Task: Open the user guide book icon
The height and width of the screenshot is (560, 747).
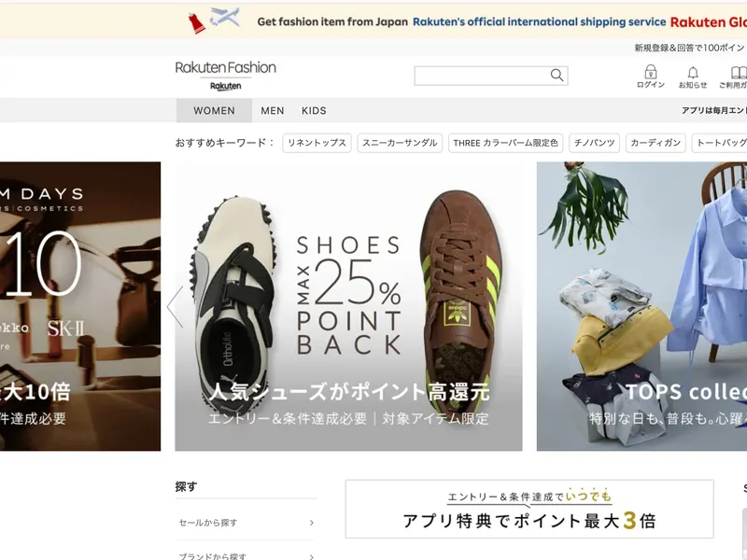Action: tap(734, 77)
